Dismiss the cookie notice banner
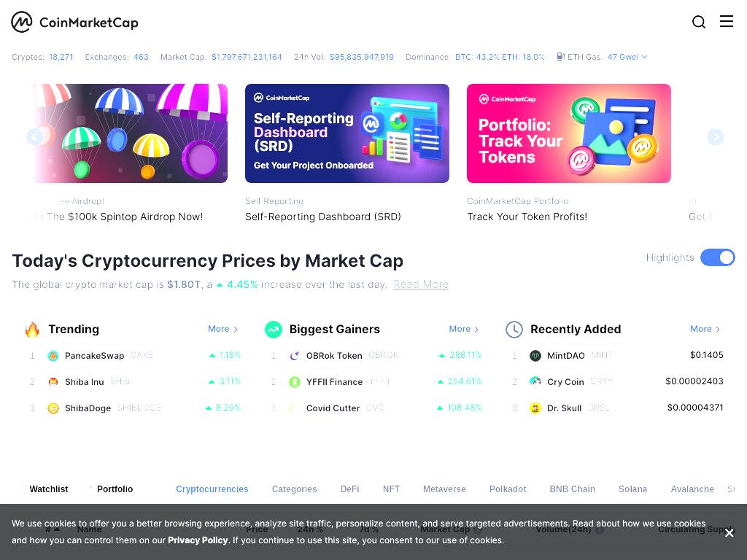 point(729,533)
